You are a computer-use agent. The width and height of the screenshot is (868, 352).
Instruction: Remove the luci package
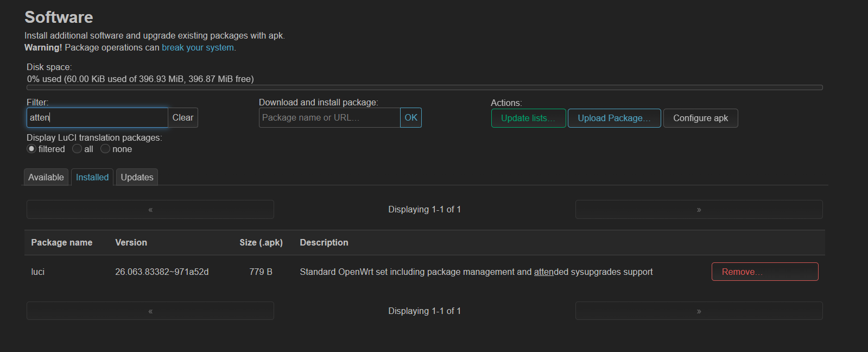pyautogui.click(x=764, y=272)
